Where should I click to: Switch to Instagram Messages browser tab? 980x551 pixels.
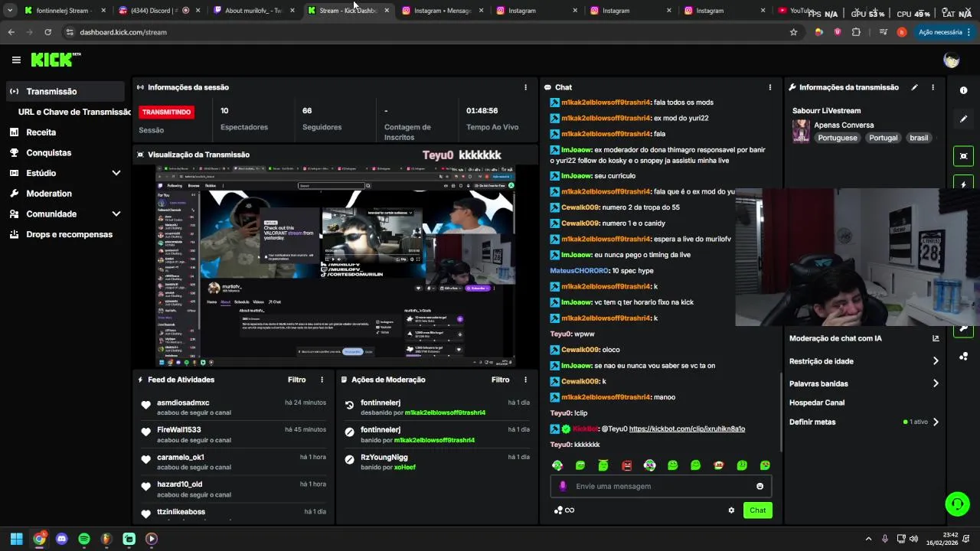coord(443,11)
